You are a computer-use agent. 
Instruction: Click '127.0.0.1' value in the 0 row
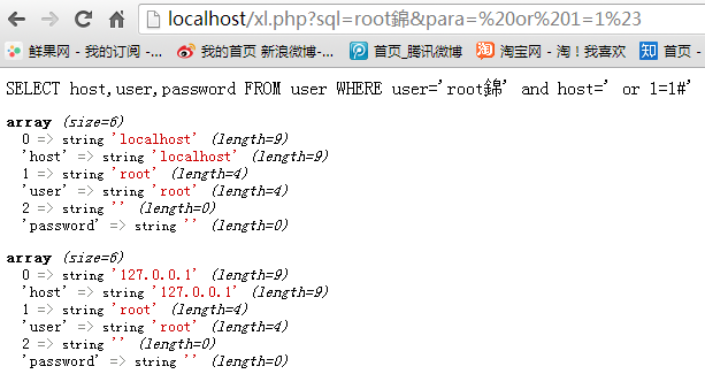(x=155, y=275)
